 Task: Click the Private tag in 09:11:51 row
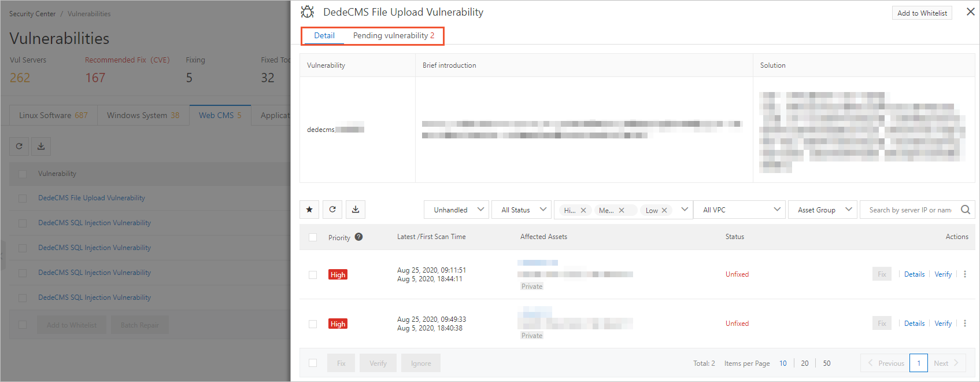click(532, 286)
